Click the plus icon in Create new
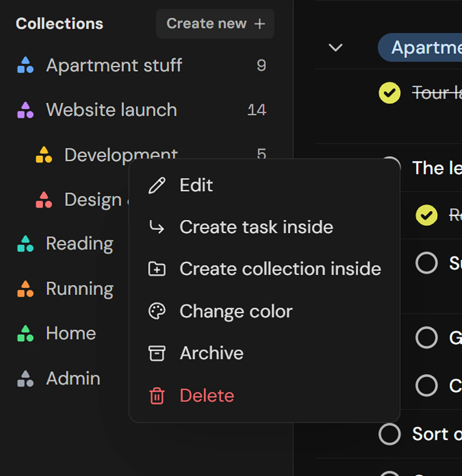 tap(260, 24)
